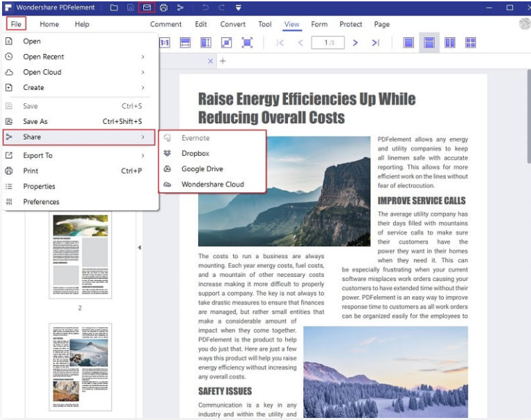Click the Wondershare PDFelement logo icon
This screenshot has width=531, height=420.
8,8
